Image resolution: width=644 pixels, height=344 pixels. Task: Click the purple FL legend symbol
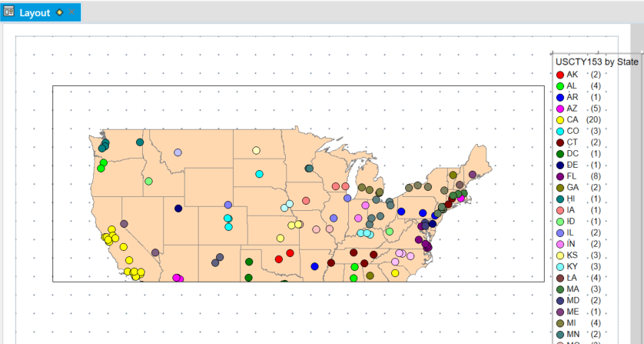click(560, 176)
